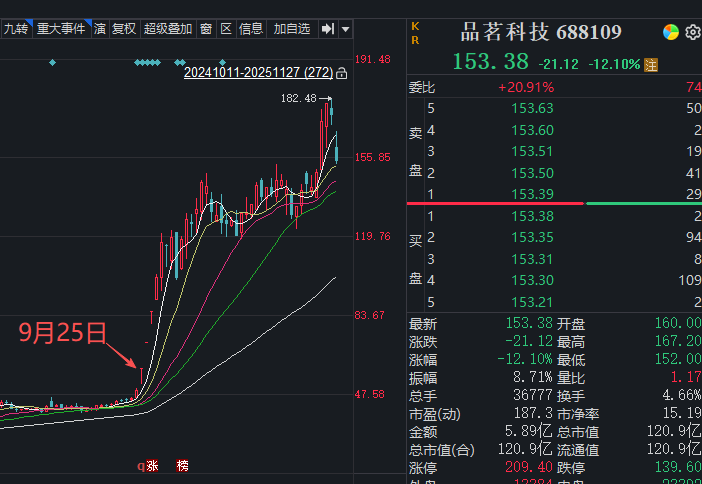Viewport: 702px width, 484px height.
Task: Click the 品茗科技 688109 stock title
Action: (x=540, y=33)
